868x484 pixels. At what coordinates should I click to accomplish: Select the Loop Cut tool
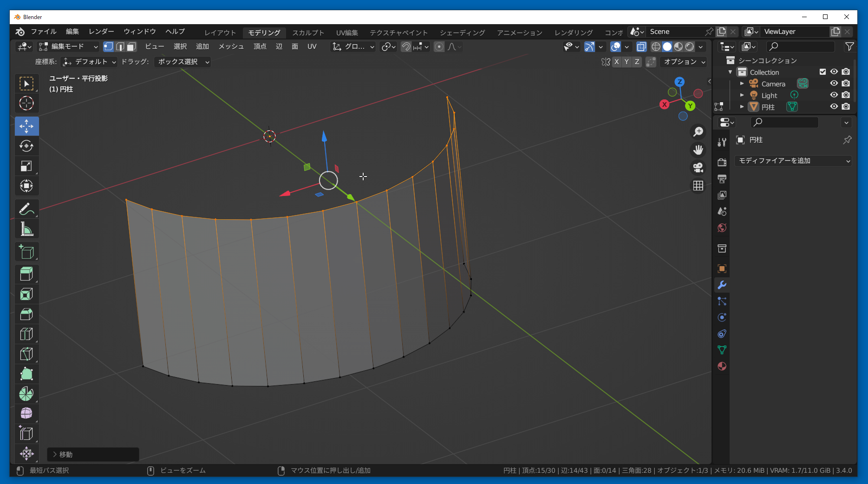tap(26, 334)
